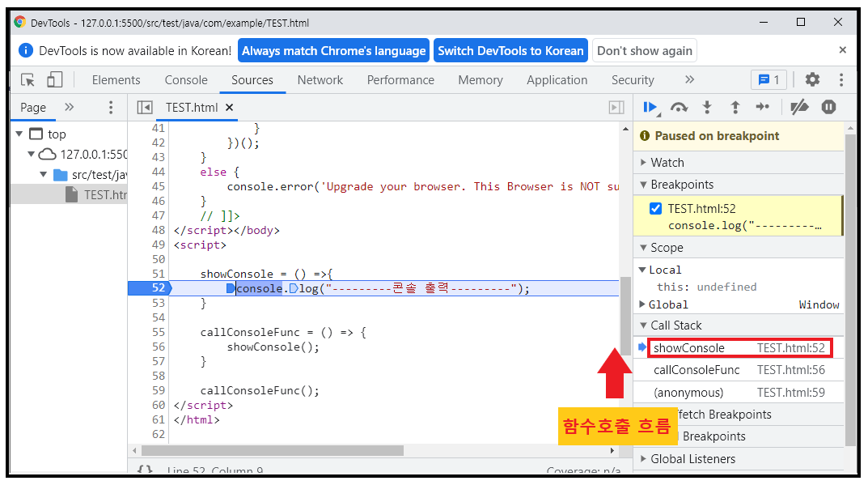The height and width of the screenshot is (485, 868).
Task: Step out of current function
Action: 735,108
